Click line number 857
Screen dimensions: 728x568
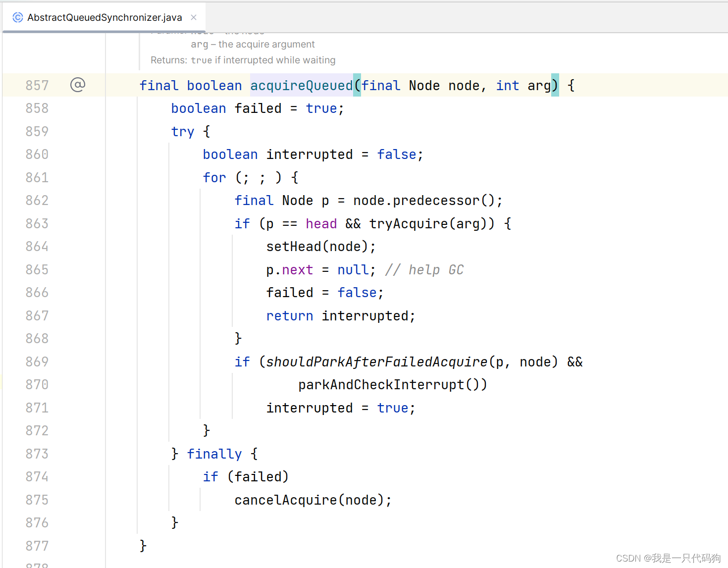[37, 85]
